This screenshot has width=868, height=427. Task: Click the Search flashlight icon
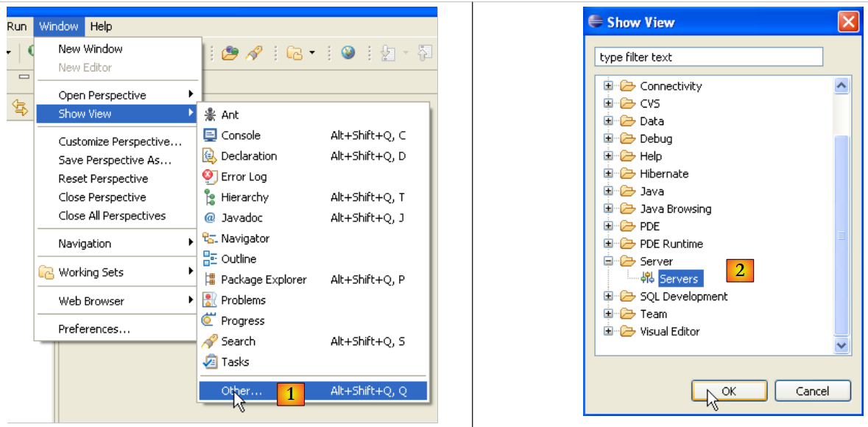point(210,342)
